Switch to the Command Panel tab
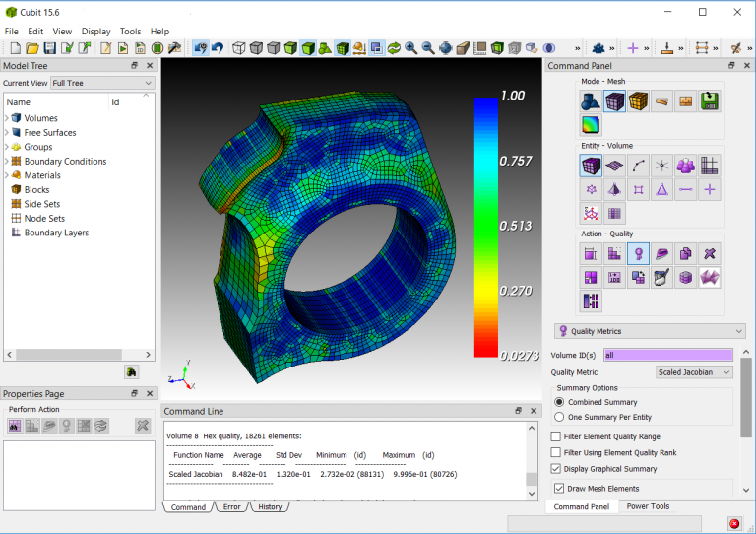756x534 pixels. click(x=582, y=506)
